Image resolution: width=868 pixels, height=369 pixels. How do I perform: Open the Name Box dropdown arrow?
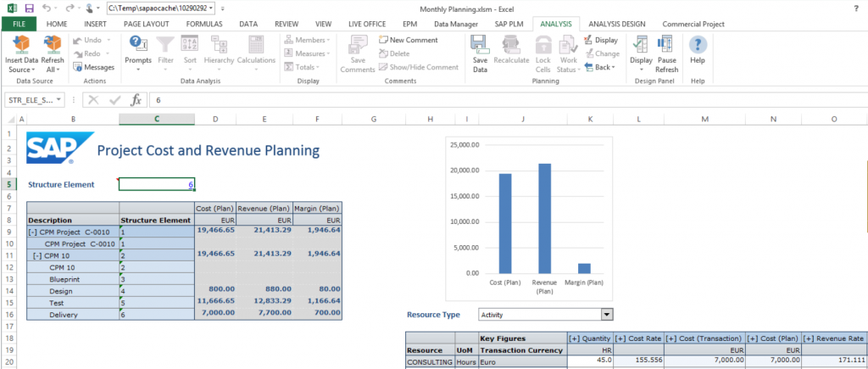click(58, 100)
